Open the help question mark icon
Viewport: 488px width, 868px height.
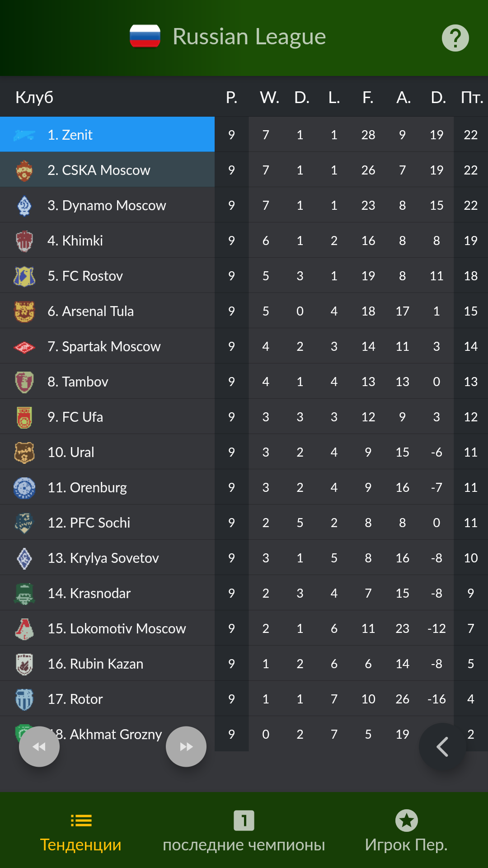coord(455,38)
